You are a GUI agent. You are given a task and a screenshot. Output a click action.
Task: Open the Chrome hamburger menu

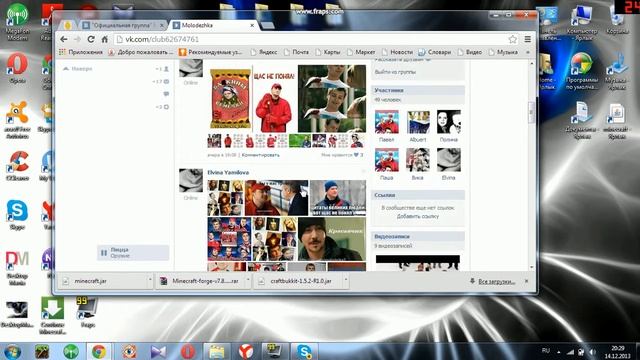(x=527, y=39)
